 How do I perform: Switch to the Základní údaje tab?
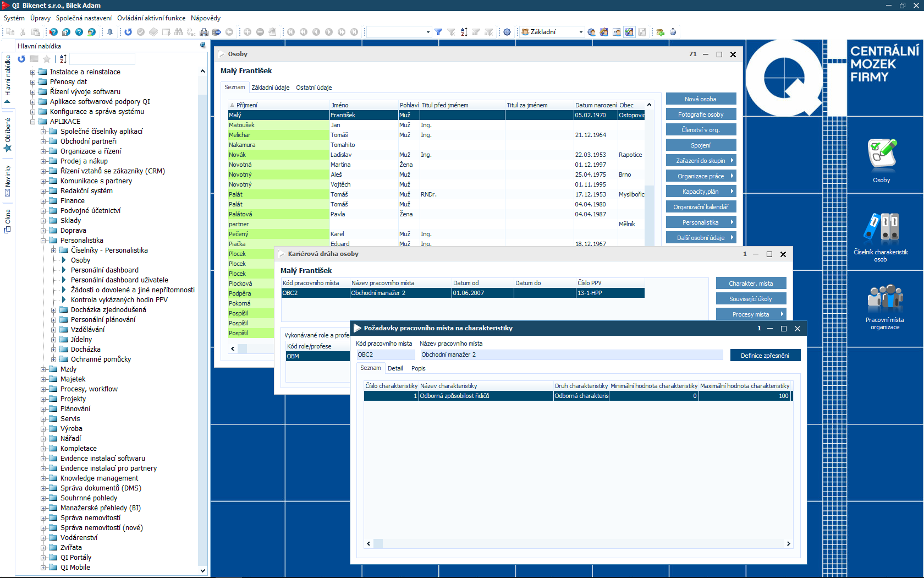[x=270, y=88]
